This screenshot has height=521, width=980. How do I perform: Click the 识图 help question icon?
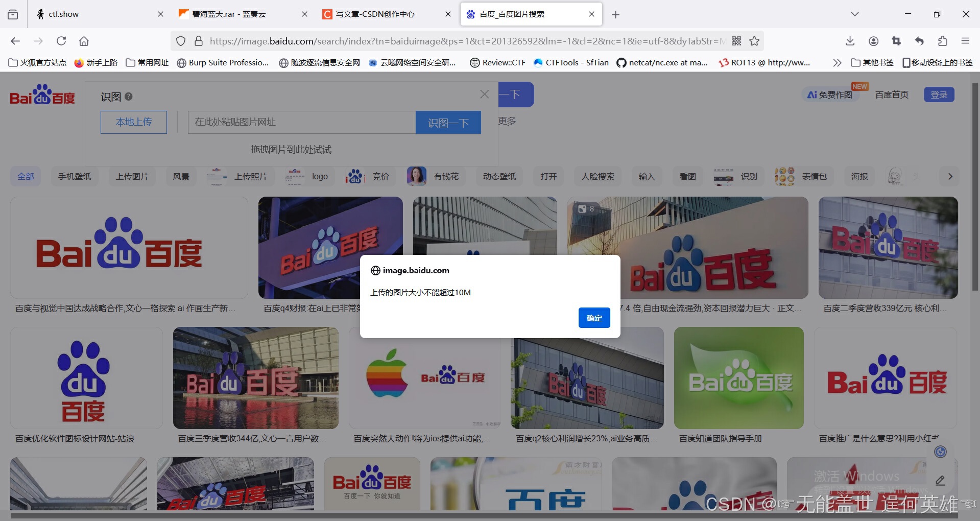point(129,97)
